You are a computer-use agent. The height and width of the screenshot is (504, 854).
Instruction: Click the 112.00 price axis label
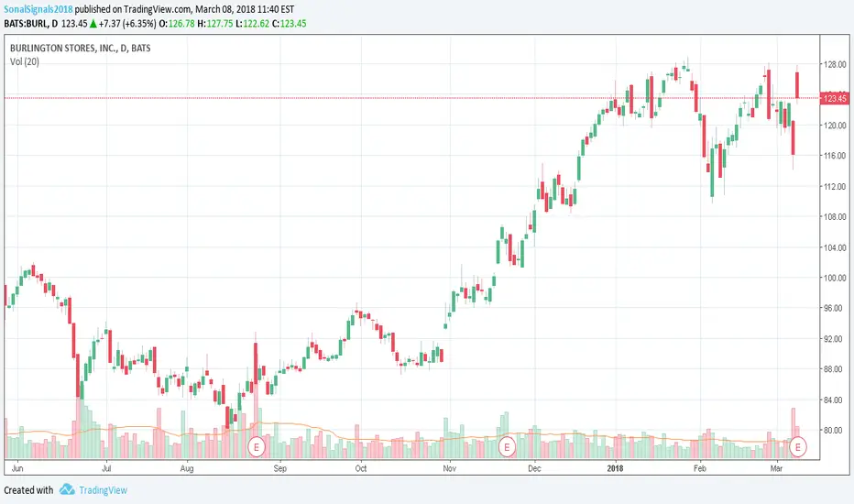point(835,186)
